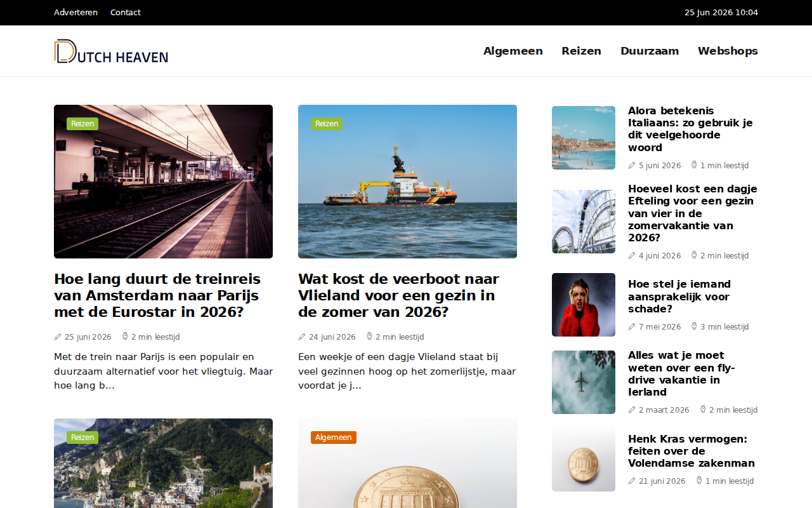This screenshot has height=508, width=812.
Task: Open the large coin photo
Action: (x=407, y=464)
